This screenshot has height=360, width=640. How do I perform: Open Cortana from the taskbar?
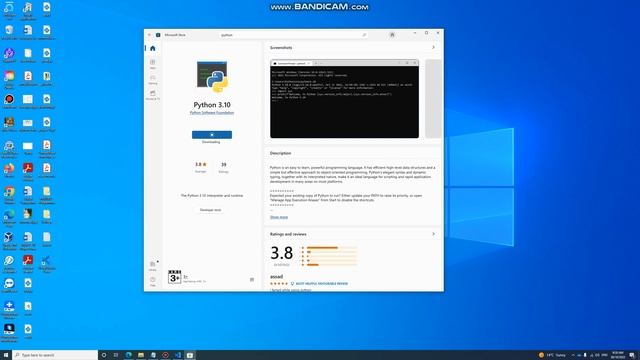pyautogui.click(x=104, y=355)
